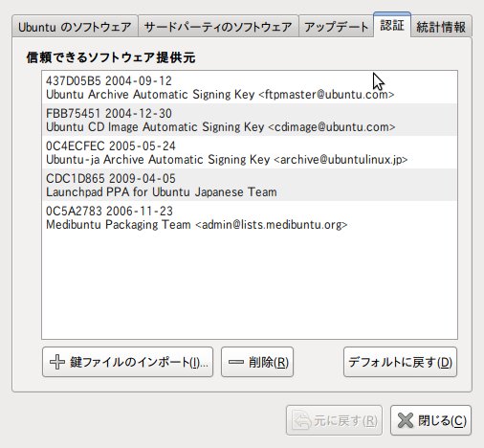Select Launchpad PPA for Ubuntu Japanese Team
The height and width of the screenshot is (448, 484).
(250, 185)
